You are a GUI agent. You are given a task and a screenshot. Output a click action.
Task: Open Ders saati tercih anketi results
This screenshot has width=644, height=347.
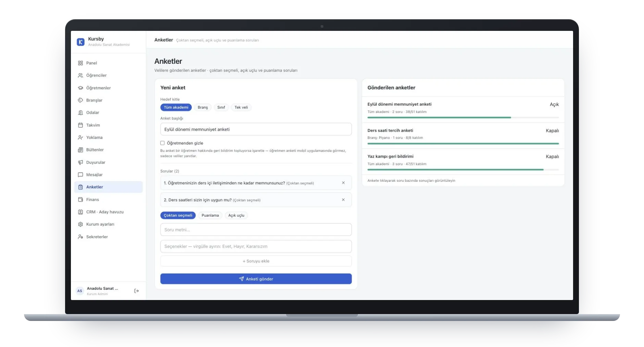[x=463, y=136]
